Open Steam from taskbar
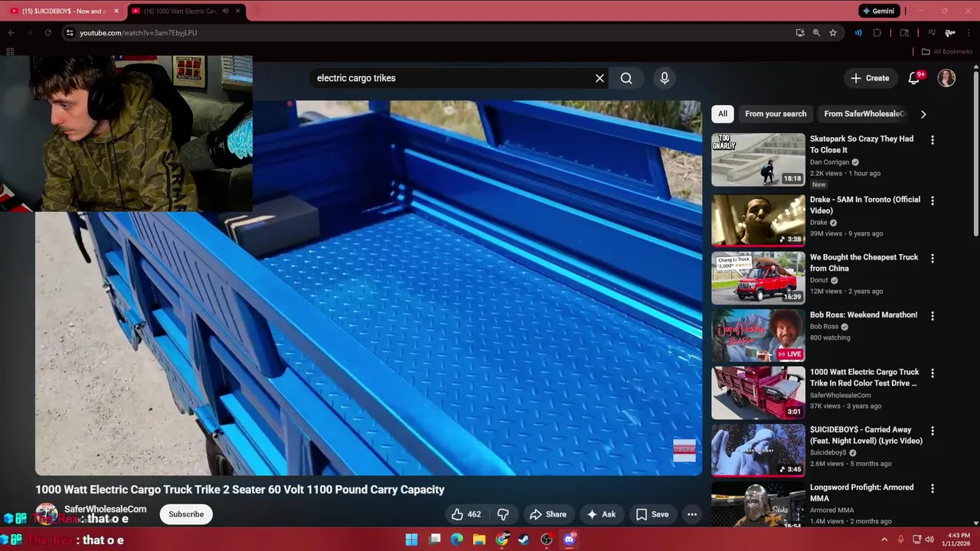980x551 pixels. coord(524,540)
